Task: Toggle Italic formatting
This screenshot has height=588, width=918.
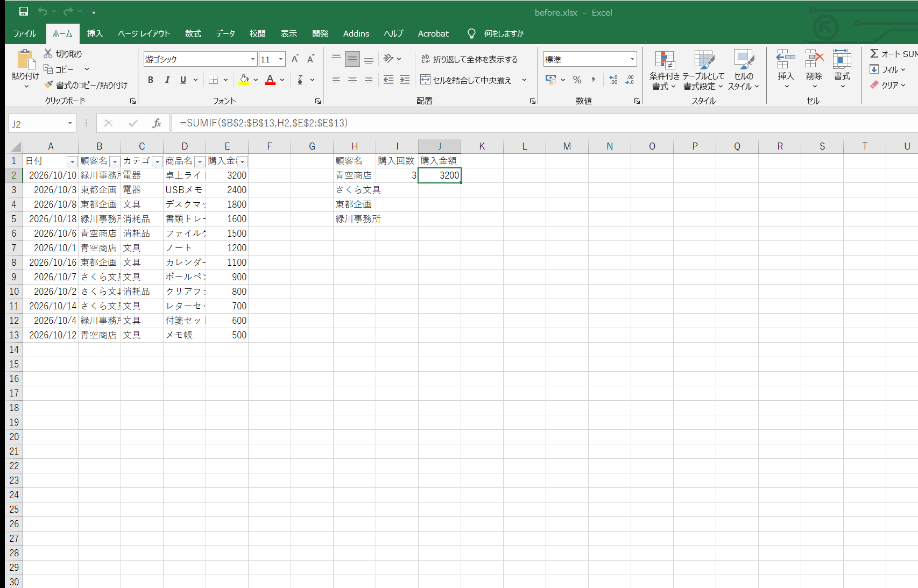Action: point(167,80)
